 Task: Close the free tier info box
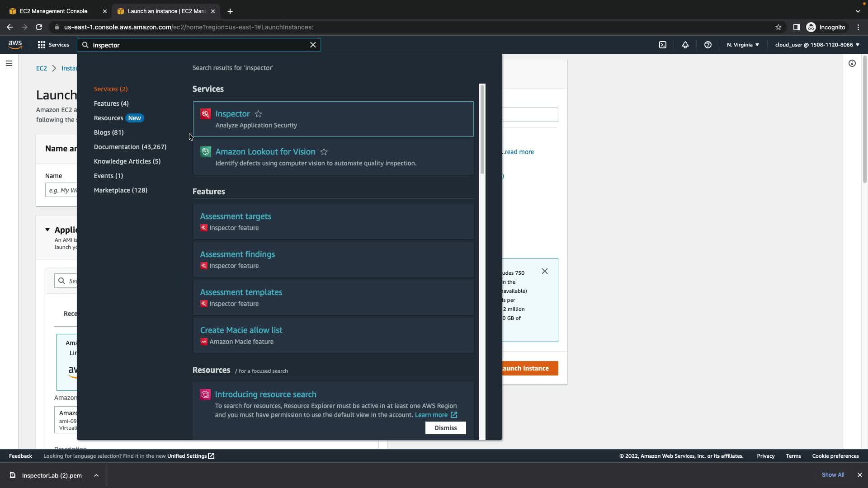click(x=544, y=271)
